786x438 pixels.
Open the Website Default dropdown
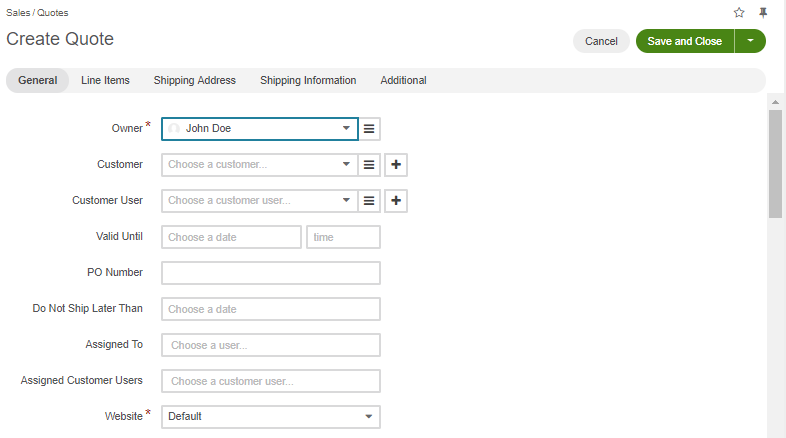coord(271,417)
